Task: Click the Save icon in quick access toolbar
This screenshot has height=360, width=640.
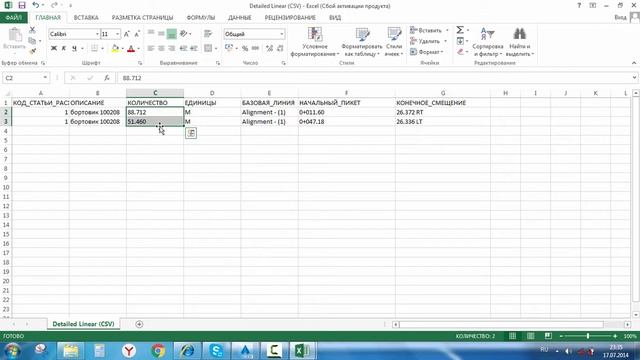Action: [22, 6]
